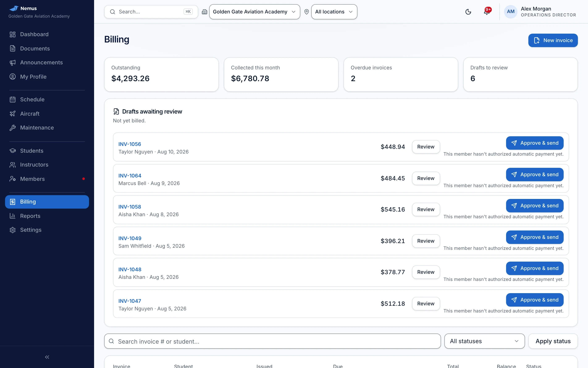Open Instructors menu item
Image resolution: width=588 pixels, height=368 pixels.
coord(47,165)
